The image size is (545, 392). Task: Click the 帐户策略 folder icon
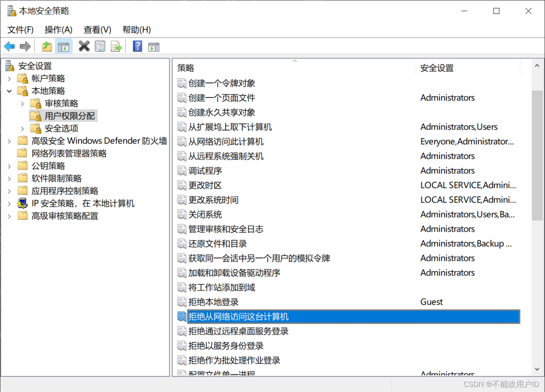click(x=23, y=78)
